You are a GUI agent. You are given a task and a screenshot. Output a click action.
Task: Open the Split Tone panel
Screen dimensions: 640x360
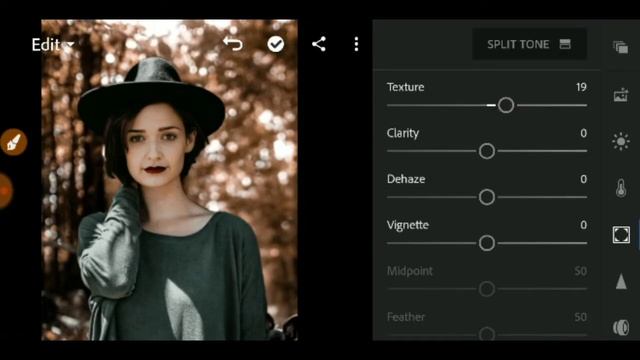[529, 44]
